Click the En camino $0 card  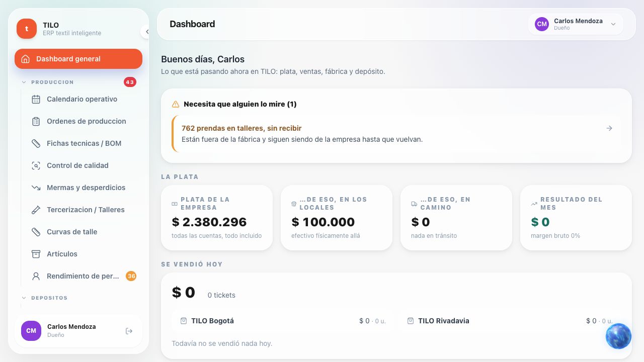click(x=456, y=218)
